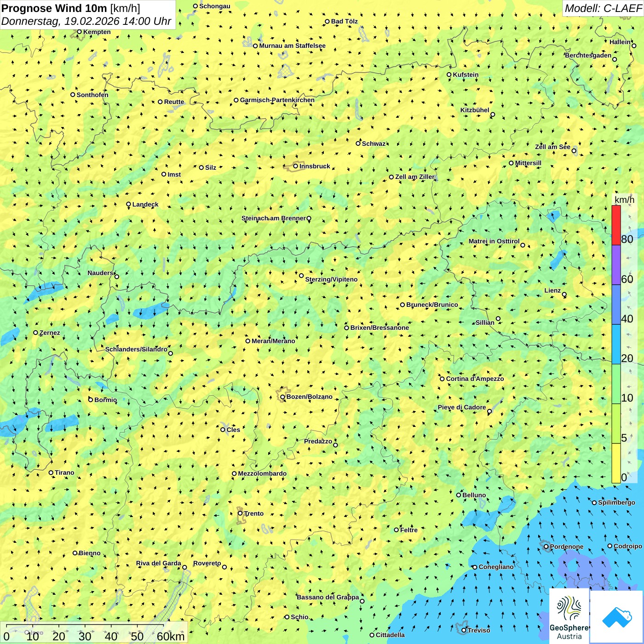Click the 'Hallein' label

620,42
